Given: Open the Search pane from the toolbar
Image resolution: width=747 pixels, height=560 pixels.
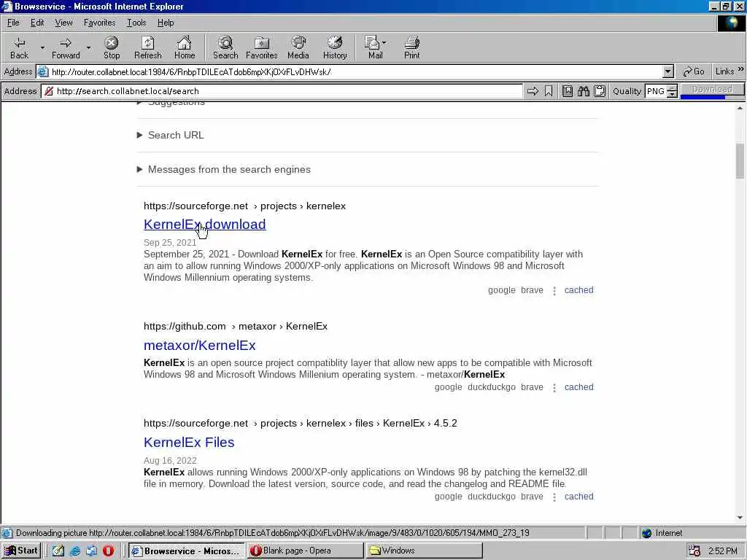Looking at the screenshot, I should (225, 47).
